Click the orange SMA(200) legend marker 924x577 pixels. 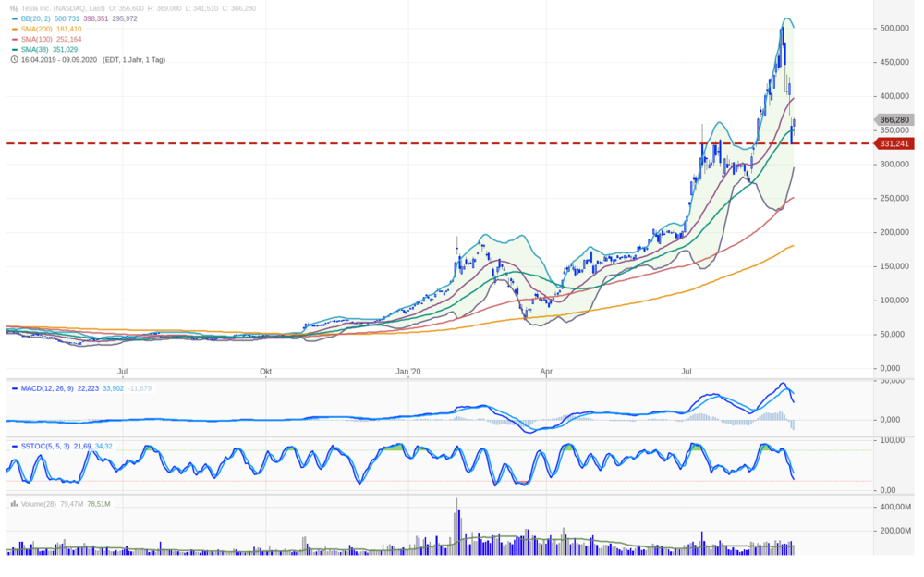[x=14, y=29]
